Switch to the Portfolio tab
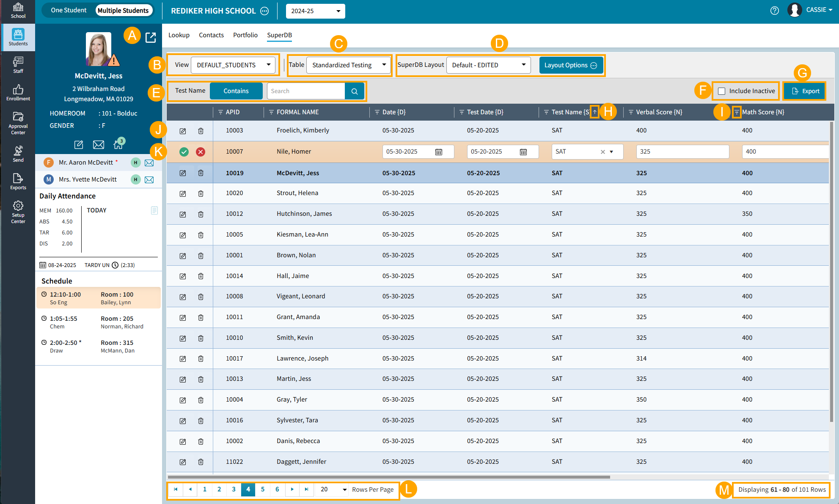This screenshot has height=504, width=839. tap(245, 35)
